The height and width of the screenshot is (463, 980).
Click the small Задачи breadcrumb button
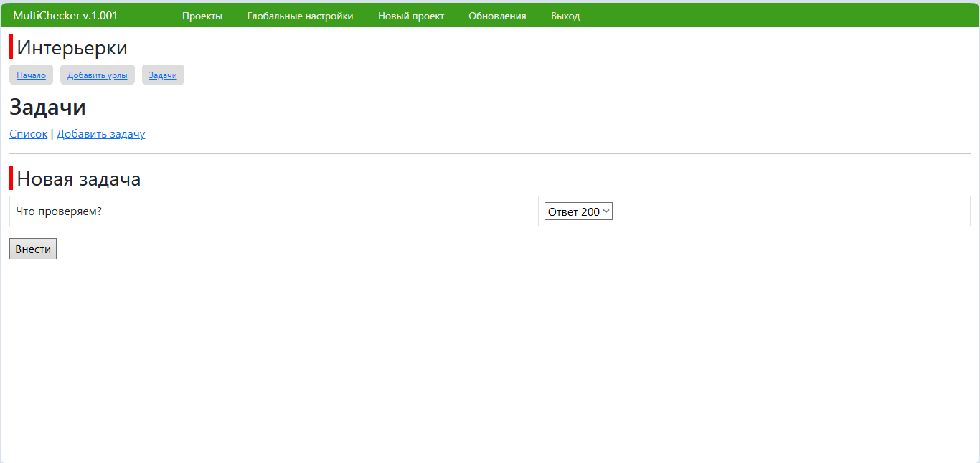point(163,75)
